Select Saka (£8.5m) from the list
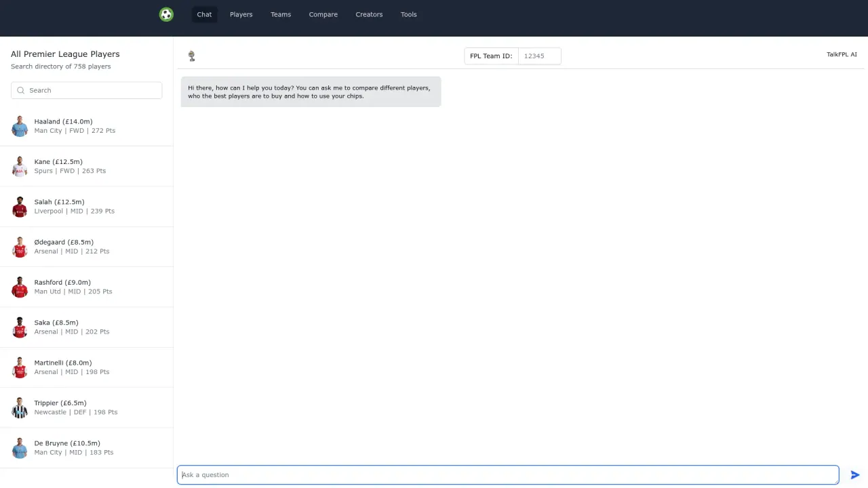Image resolution: width=868 pixels, height=488 pixels. (87, 327)
